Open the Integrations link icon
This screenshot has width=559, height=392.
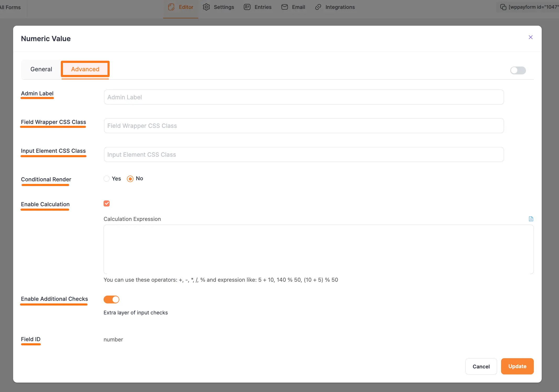tap(318, 7)
